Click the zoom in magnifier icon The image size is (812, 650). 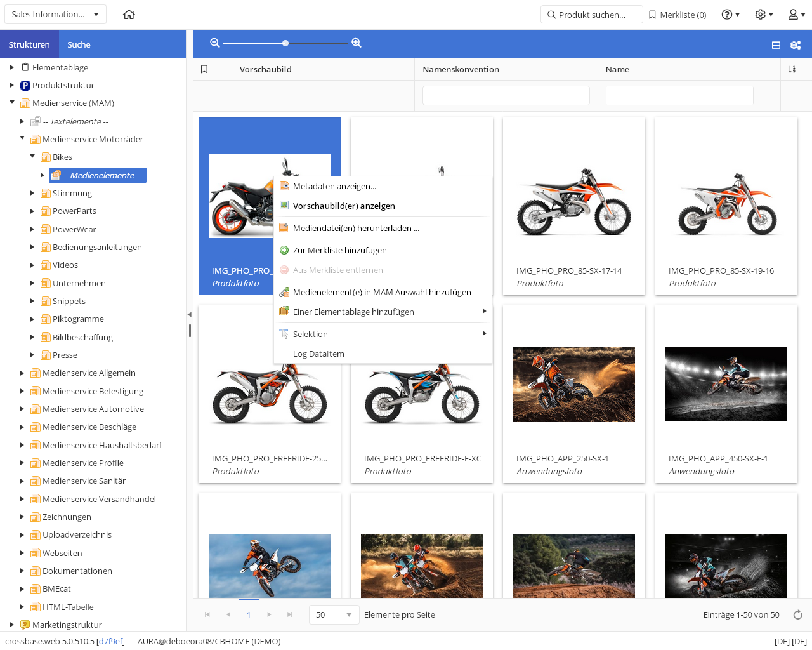pyautogui.click(x=357, y=43)
